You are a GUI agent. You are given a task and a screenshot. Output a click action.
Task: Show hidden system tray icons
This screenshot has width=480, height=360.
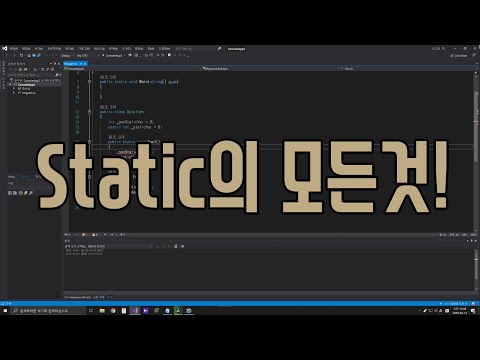419,311
